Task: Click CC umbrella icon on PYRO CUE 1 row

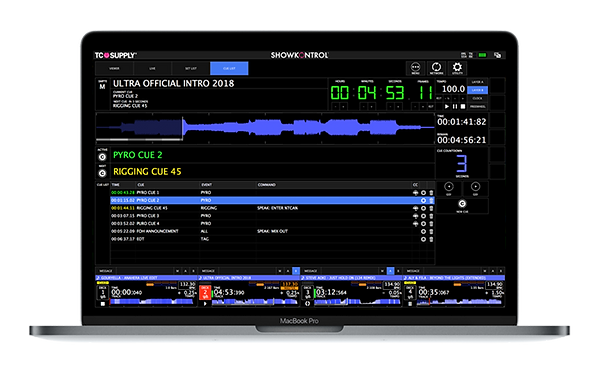Action: coord(415,193)
